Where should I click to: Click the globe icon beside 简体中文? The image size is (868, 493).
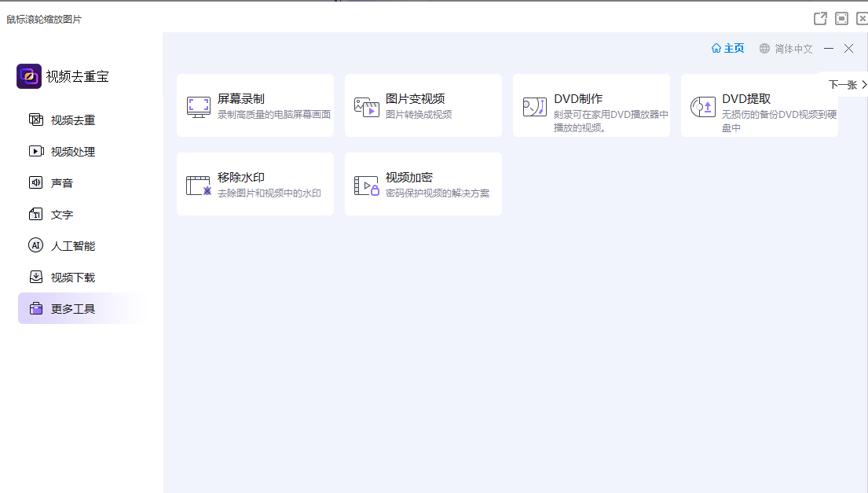pos(764,49)
